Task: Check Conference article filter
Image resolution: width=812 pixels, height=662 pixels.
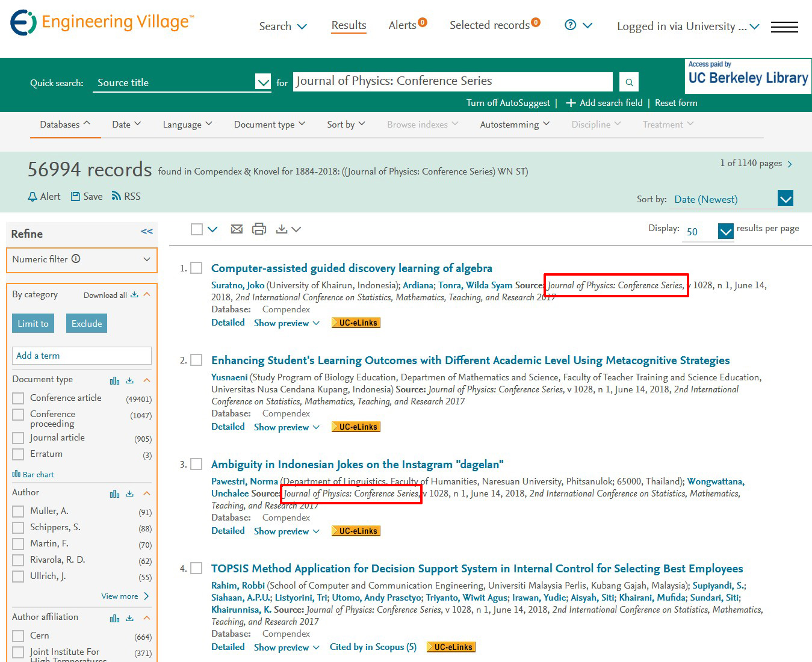Action: coord(19,398)
